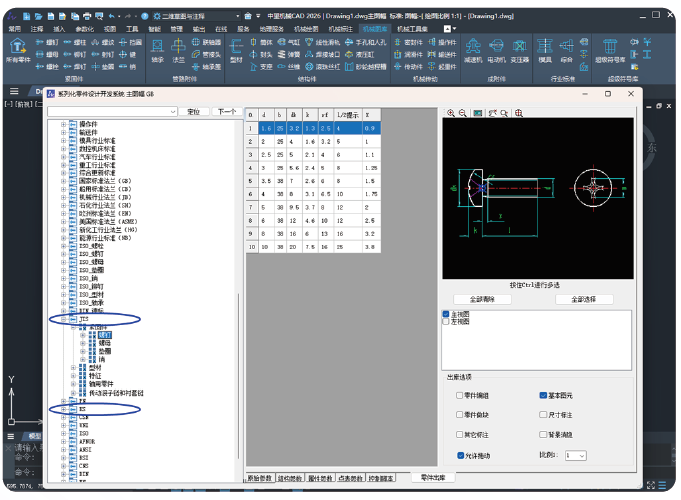Screen dimensions: 681x500
Task: Expand the JIS node in the tree
Action: 64,319
